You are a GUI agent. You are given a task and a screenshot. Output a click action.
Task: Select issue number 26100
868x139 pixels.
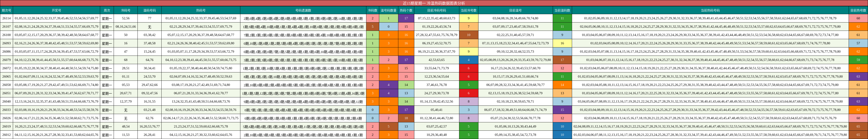tap(6, 35)
